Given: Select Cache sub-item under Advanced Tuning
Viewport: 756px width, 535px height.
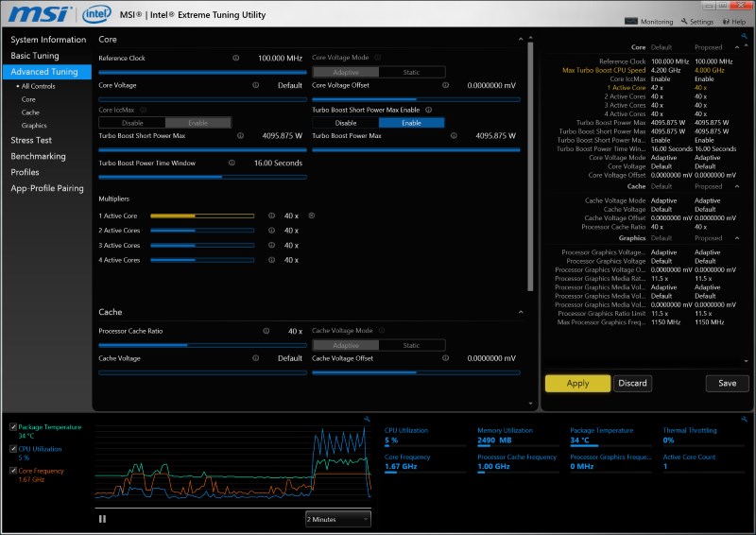Looking at the screenshot, I should pos(30,112).
